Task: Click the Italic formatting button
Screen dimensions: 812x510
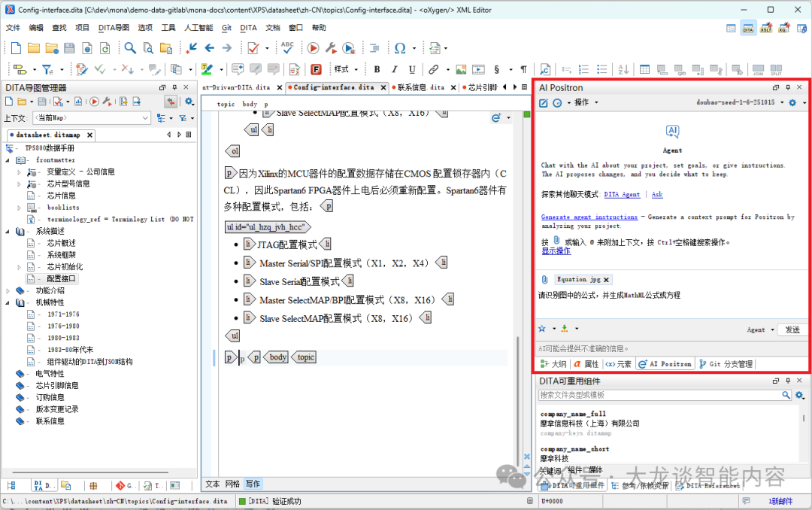Action: pyautogui.click(x=395, y=69)
